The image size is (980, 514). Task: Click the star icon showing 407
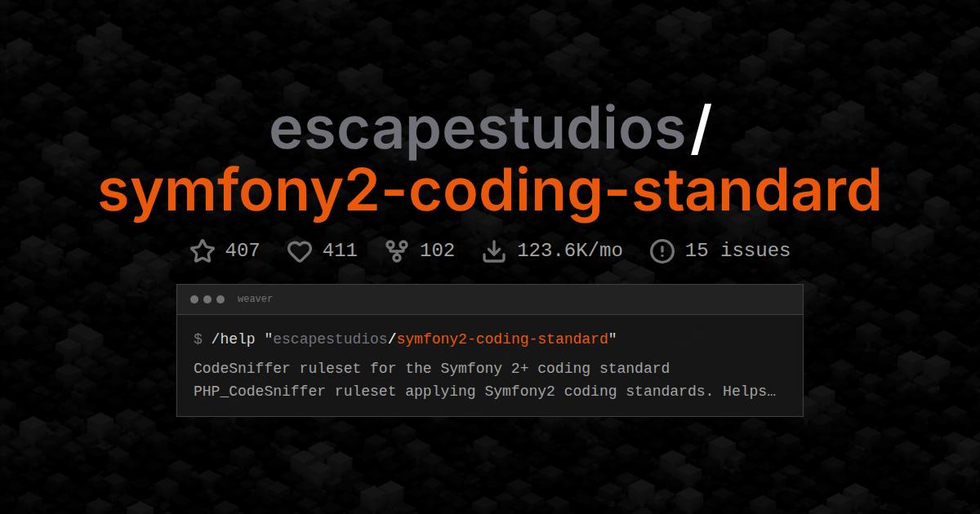pyautogui.click(x=202, y=251)
